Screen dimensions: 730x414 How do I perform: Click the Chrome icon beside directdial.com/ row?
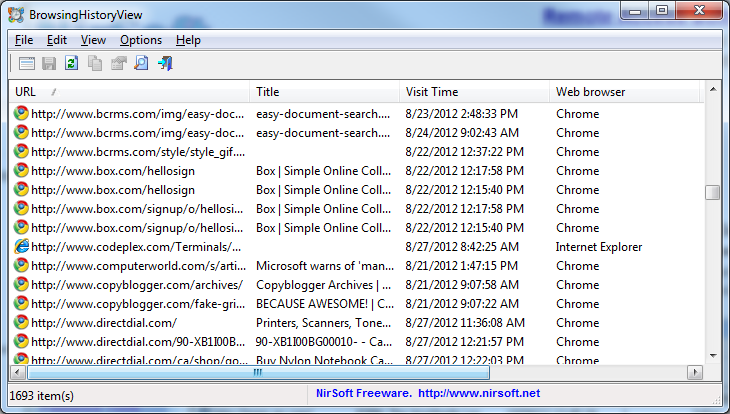tap(21, 322)
